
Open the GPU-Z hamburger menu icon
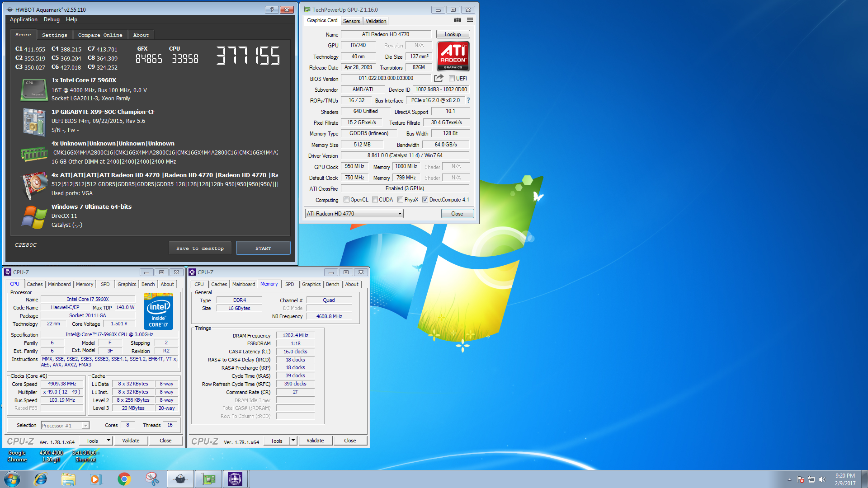(x=470, y=20)
